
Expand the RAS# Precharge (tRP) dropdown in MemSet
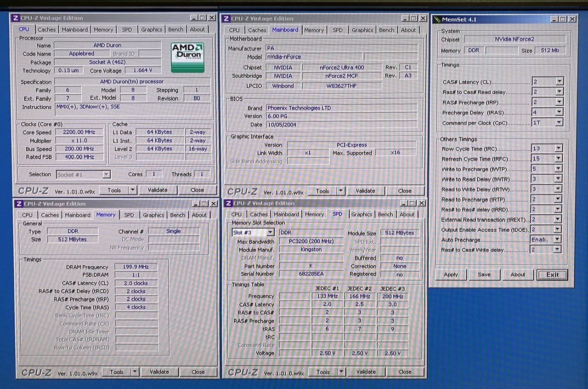(559, 102)
